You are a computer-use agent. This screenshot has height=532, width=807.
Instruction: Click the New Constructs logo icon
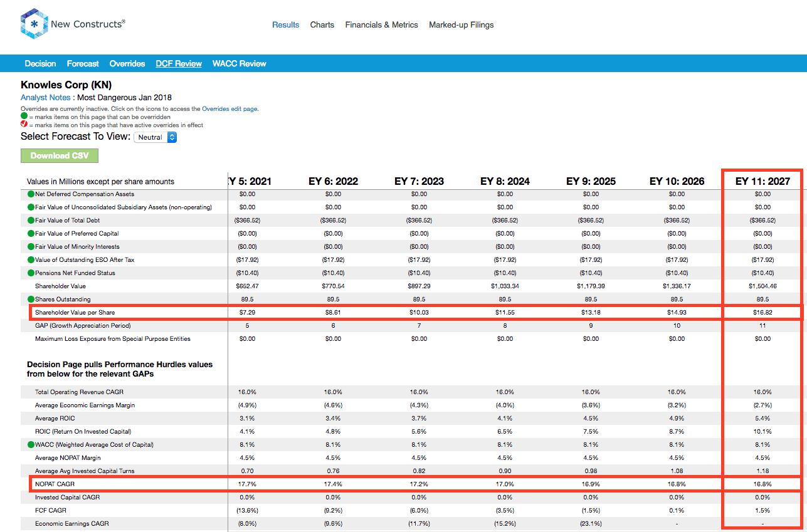click(x=34, y=24)
